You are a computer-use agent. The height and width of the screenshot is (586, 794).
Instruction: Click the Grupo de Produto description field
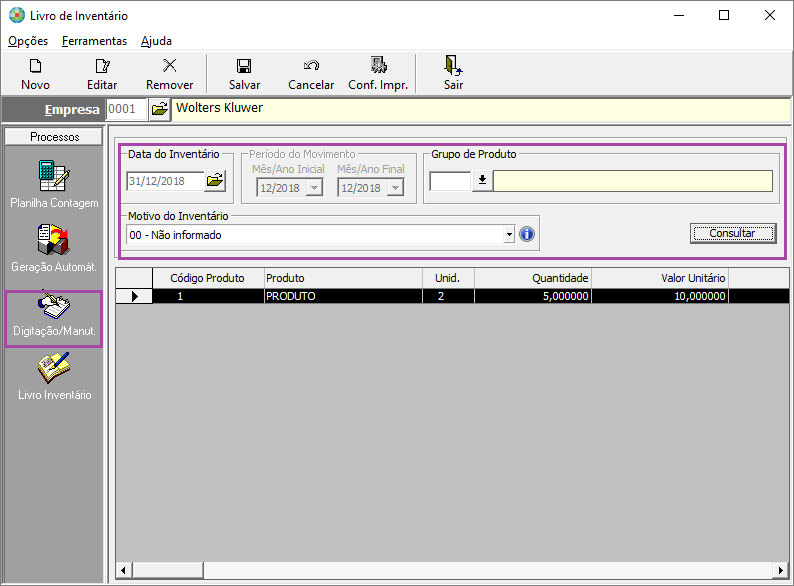(633, 181)
